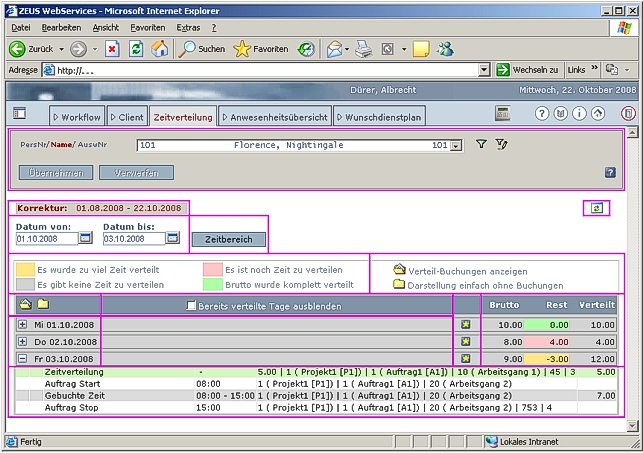The image size is (643, 453).
Task: Expand the Links toolbar chevron
Action: pyautogui.click(x=594, y=68)
